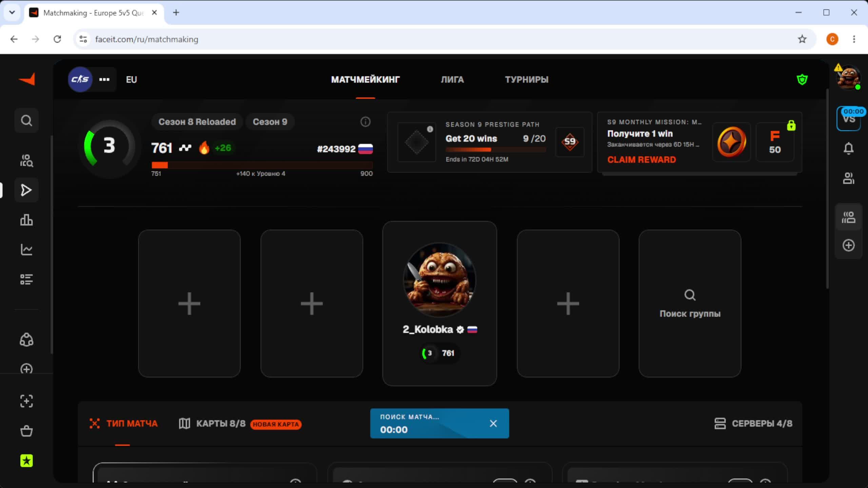The image size is (868, 488).
Task: Select the play matchmaking sidebar icon
Action: [x=26, y=190]
